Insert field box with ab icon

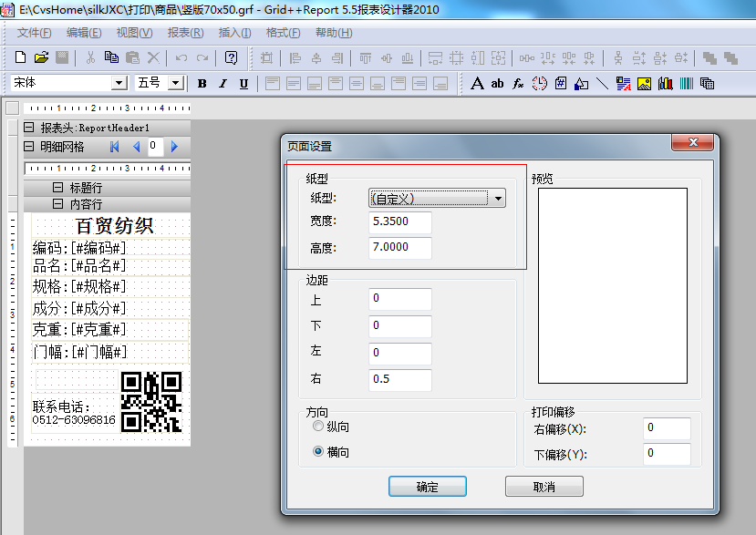tap(498, 83)
